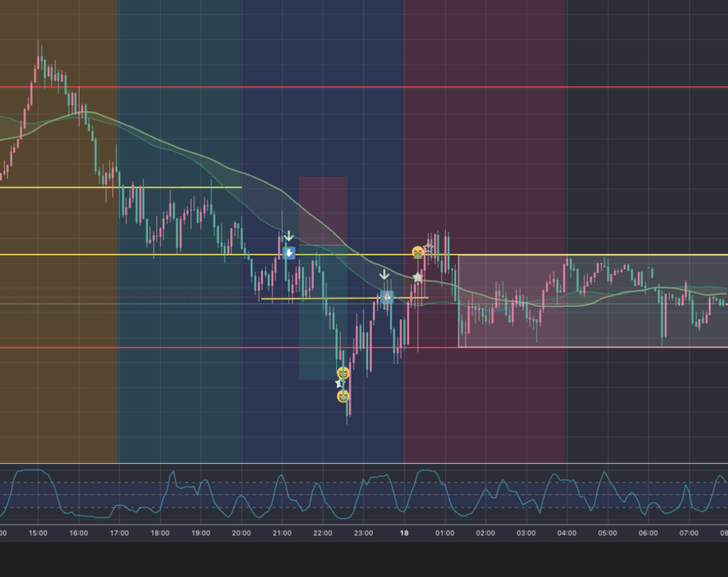This screenshot has width=728, height=577.
Task: Click the date label 18 on time axis
Action: click(x=404, y=533)
